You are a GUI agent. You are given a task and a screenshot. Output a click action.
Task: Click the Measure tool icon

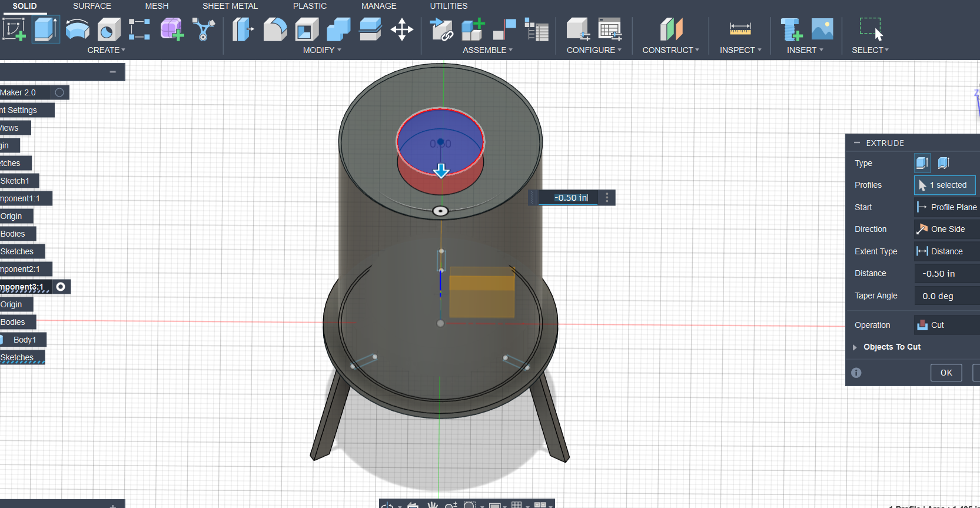[x=740, y=28]
